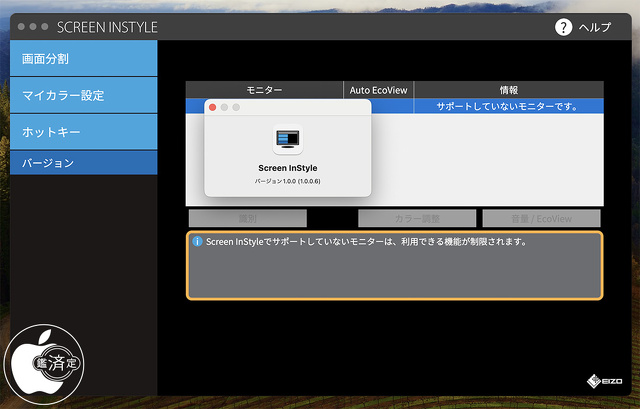The width and height of the screenshot is (640, 409).
Task: Click the バージョン1.0.0 (1.0.0.6) text
Action: tap(287, 181)
